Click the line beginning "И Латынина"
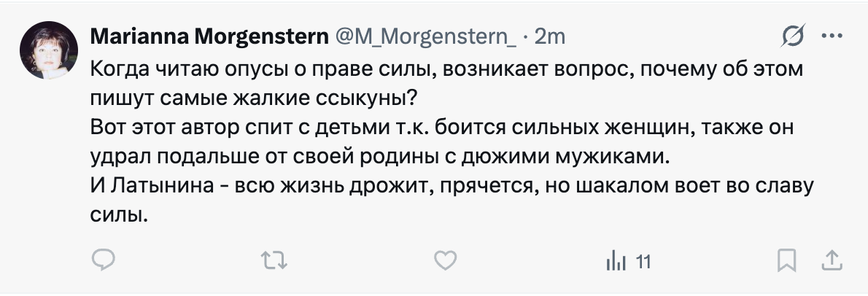 coord(452,185)
